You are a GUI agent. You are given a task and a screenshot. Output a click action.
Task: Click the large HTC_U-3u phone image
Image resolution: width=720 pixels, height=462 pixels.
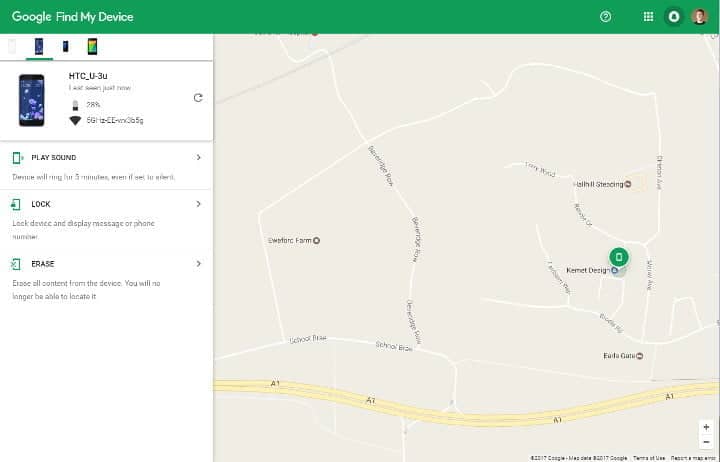(32, 100)
